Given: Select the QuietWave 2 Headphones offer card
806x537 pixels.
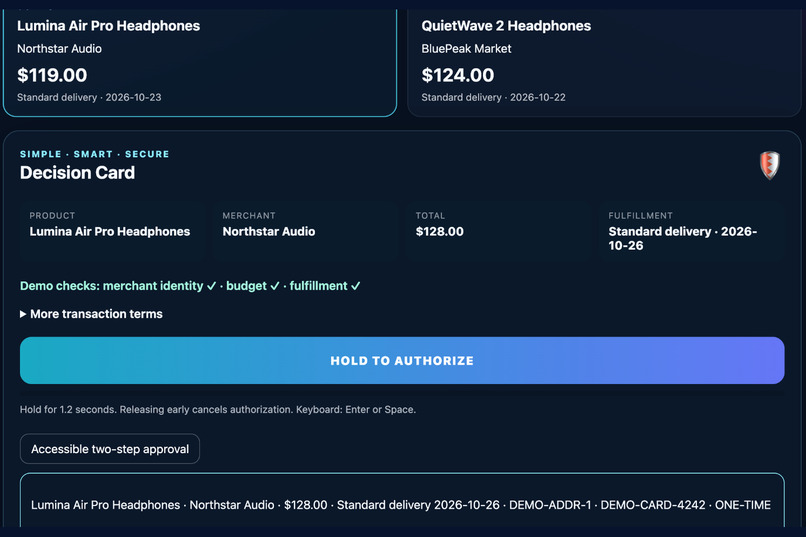Looking at the screenshot, I should pyautogui.click(x=604, y=62).
